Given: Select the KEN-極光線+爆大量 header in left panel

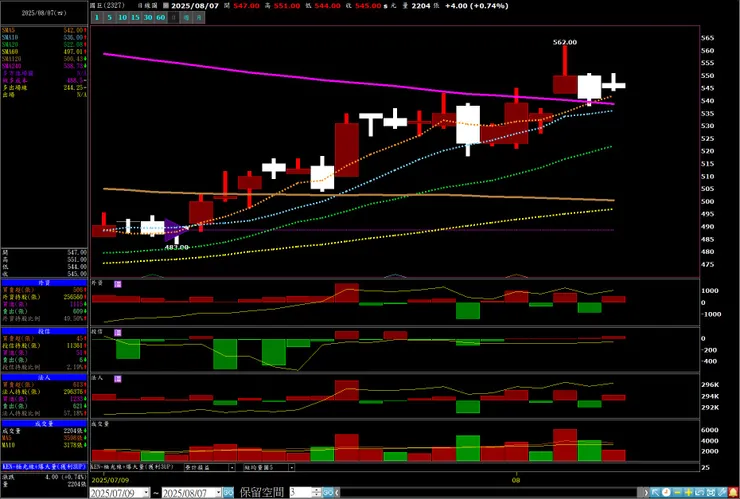Looking at the screenshot, I should (x=44, y=466).
